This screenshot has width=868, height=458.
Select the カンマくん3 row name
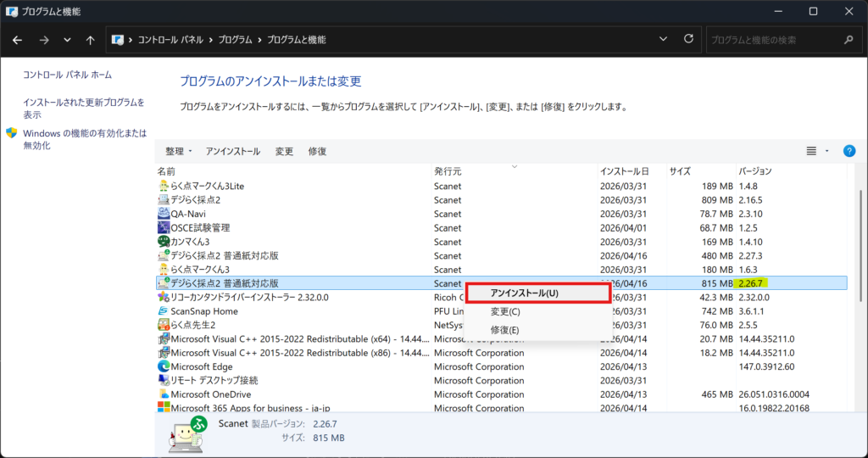point(190,242)
